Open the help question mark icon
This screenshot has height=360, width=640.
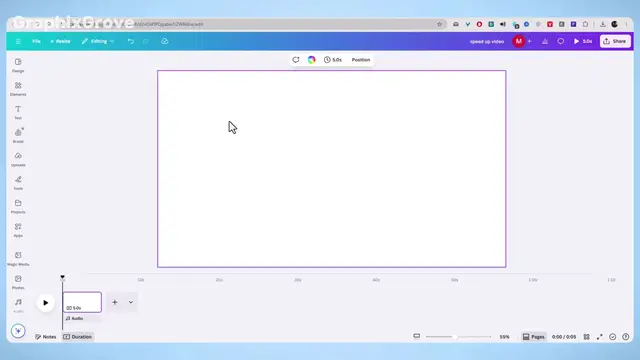pyautogui.click(x=626, y=337)
